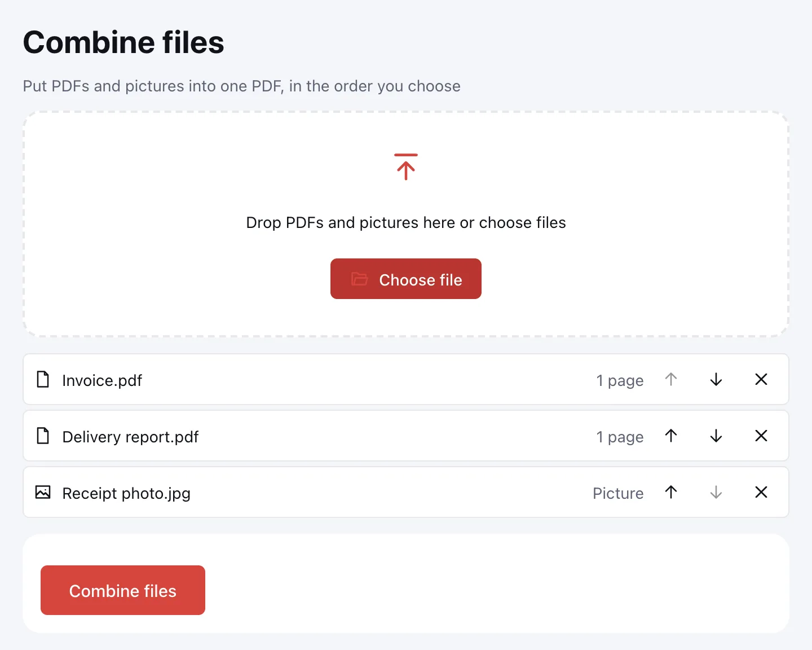Click the 'Combine files' page heading
The image size is (812, 650).
pos(123,42)
